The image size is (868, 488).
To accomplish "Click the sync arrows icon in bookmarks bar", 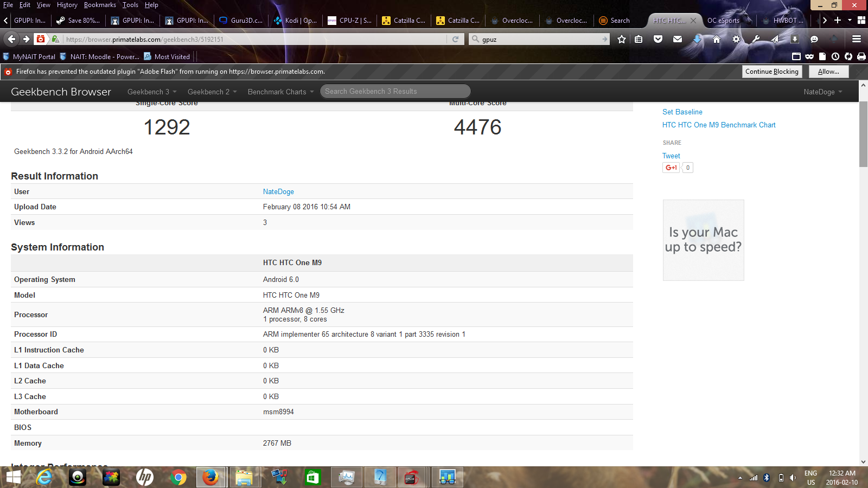I will [x=848, y=56].
